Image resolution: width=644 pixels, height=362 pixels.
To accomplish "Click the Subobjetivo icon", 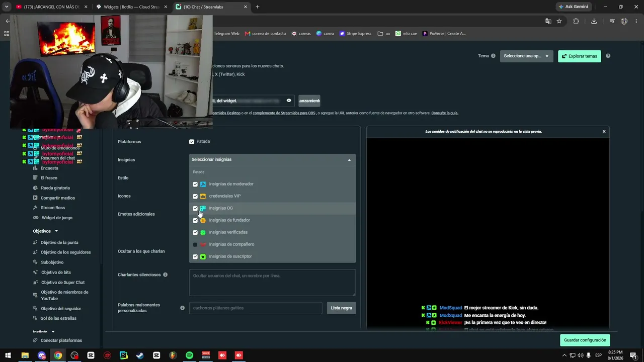I will pyautogui.click(x=35, y=262).
